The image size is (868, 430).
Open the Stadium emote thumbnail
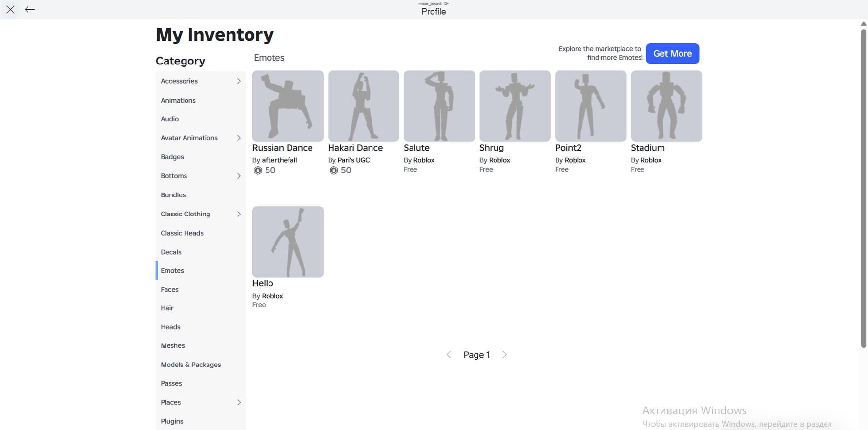click(666, 106)
